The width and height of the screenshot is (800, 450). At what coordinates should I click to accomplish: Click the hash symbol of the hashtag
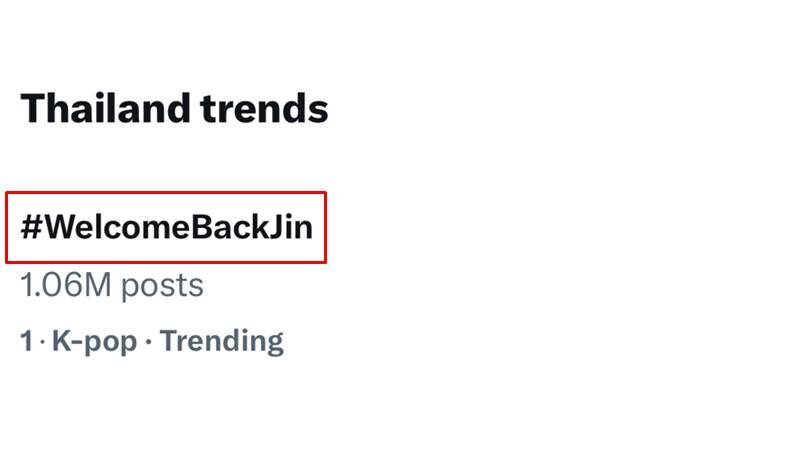click(31, 227)
